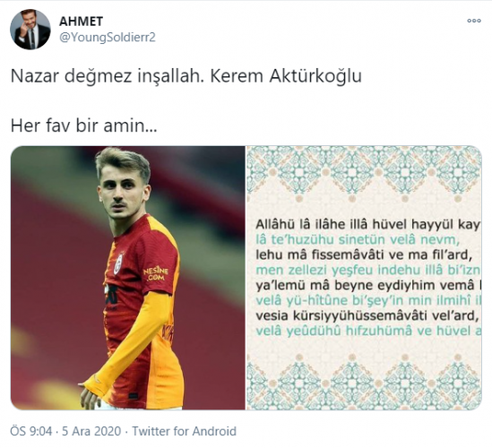
Task: Click the AHMET profile avatar picture
Action: point(30,30)
